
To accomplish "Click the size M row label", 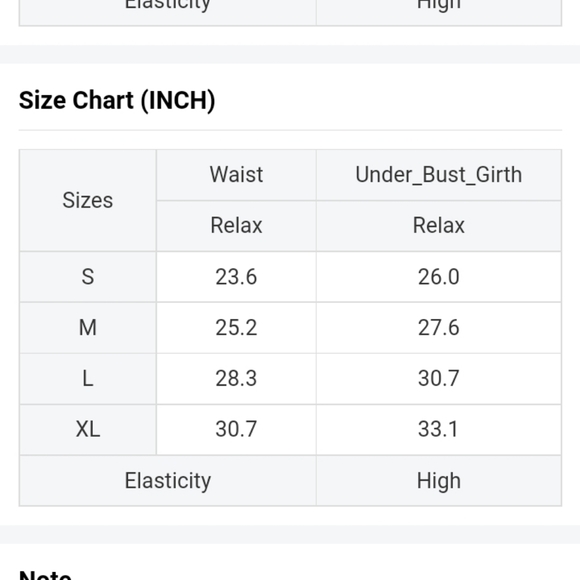I will click(88, 328).
